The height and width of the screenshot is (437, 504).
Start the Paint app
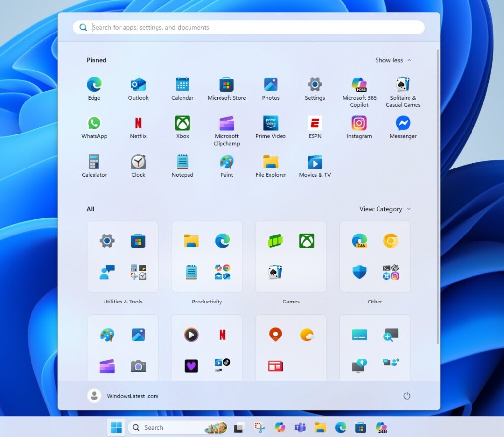click(226, 163)
